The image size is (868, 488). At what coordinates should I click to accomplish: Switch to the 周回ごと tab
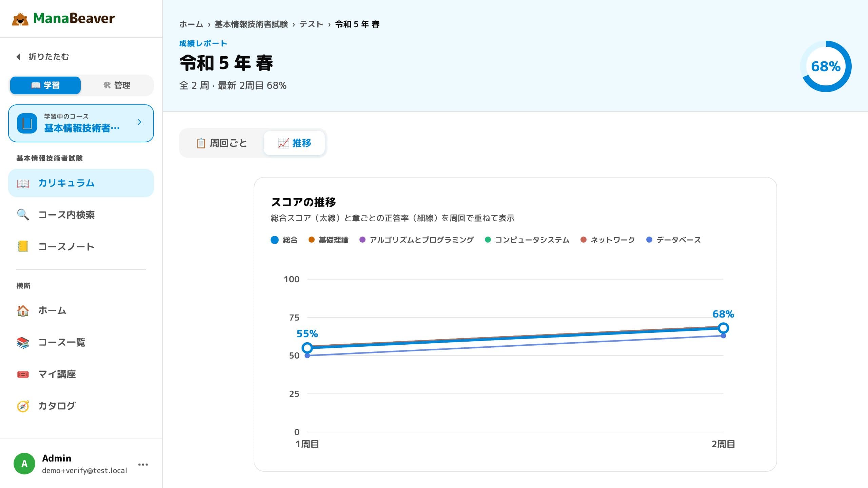pos(222,143)
